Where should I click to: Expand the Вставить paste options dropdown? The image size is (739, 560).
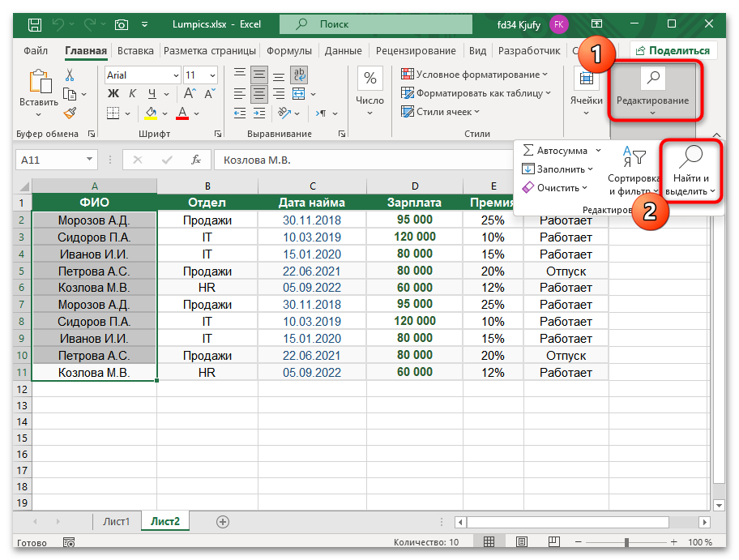tap(39, 114)
